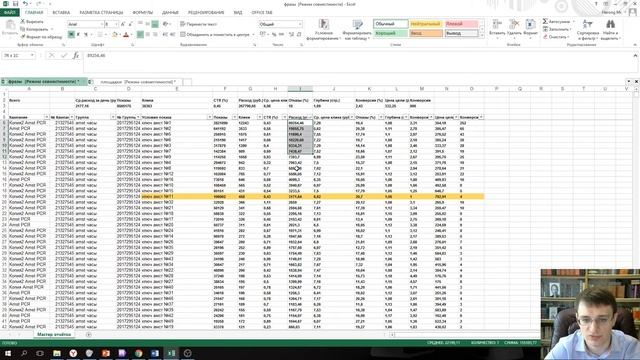640x360 pixels.
Task: Open the Chrome icon on taskbar
Action: tap(138, 353)
